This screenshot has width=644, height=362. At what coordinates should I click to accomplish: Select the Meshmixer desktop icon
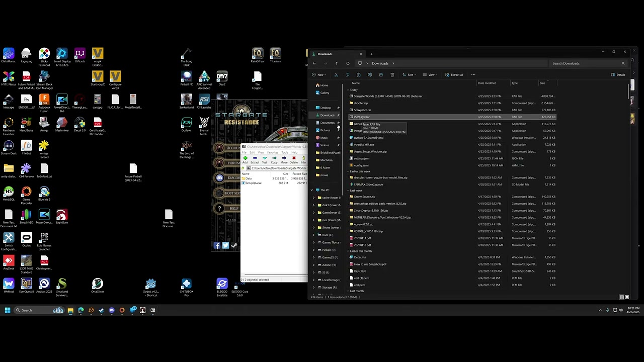tap(62, 125)
